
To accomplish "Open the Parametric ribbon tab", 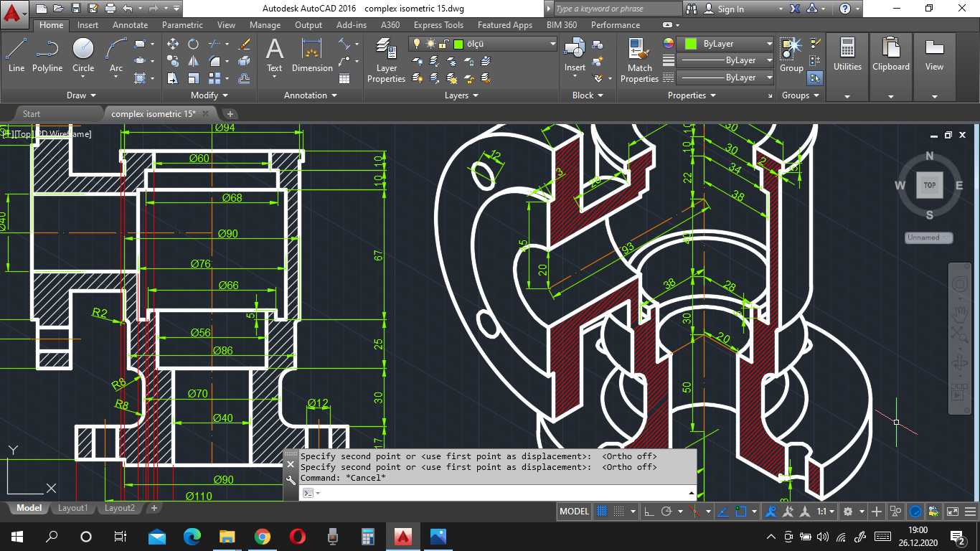I will (x=182, y=24).
